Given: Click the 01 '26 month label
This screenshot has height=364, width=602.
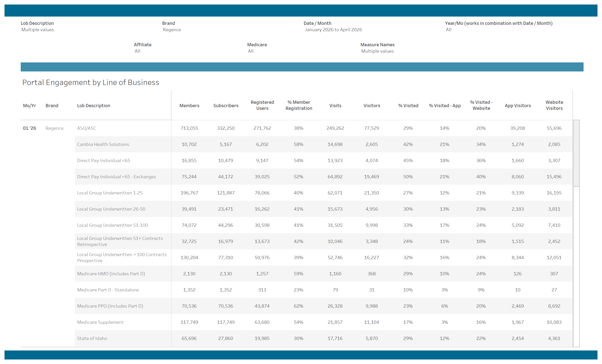Looking at the screenshot, I should (x=29, y=128).
